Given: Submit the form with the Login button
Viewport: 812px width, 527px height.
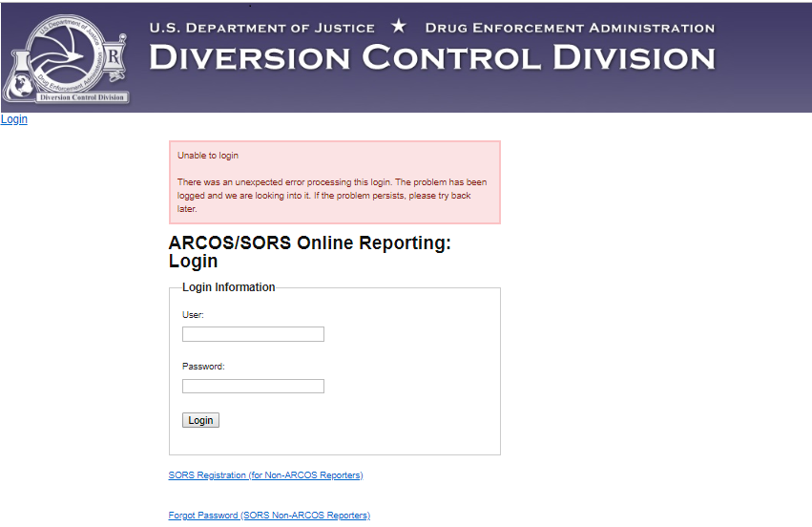Looking at the screenshot, I should pos(201,420).
